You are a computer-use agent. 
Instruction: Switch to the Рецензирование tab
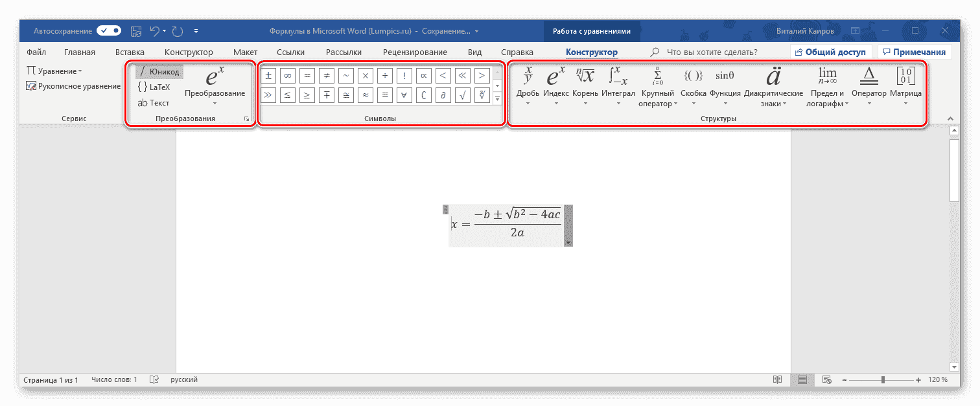click(x=415, y=52)
